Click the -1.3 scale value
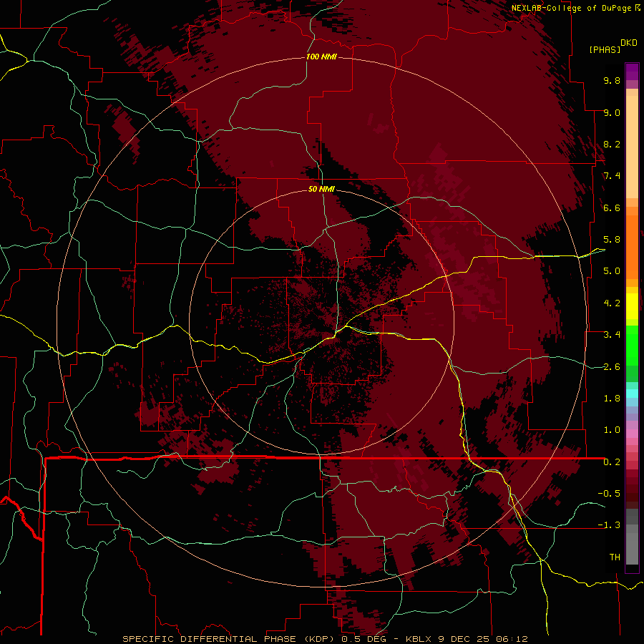Image resolution: width=644 pixels, height=644 pixels. [x=609, y=525]
